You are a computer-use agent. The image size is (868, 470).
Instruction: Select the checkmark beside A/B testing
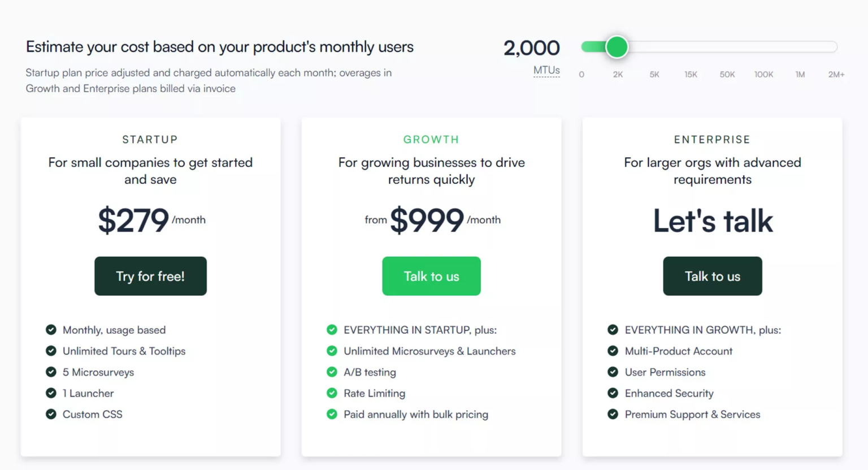click(332, 372)
